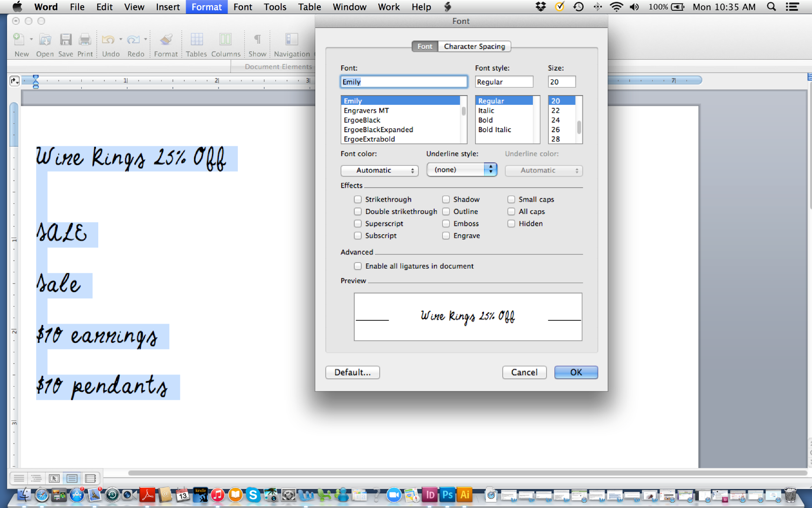The height and width of the screenshot is (508, 812).
Task: Click the OK button
Action: pyautogui.click(x=576, y=372)
